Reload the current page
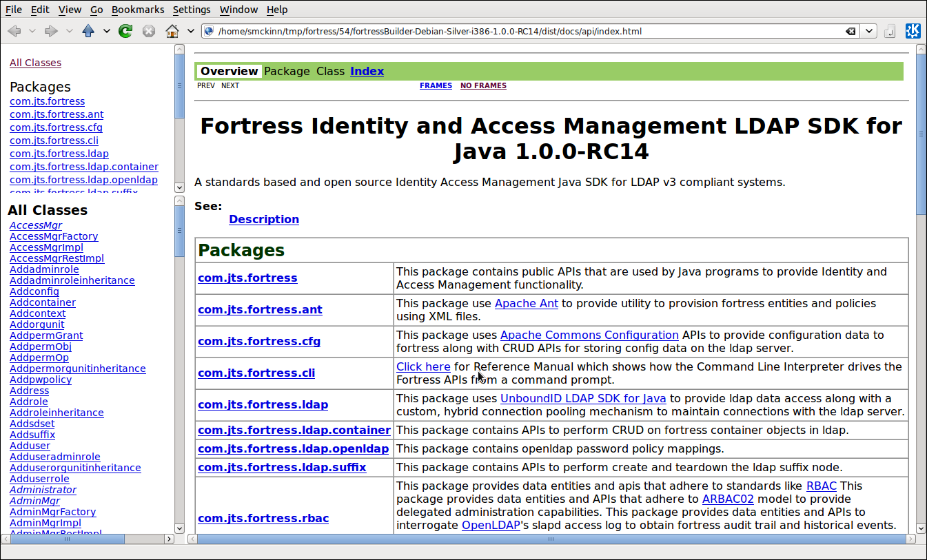Viewport: 927px width, 560px height. click(125, 31)
